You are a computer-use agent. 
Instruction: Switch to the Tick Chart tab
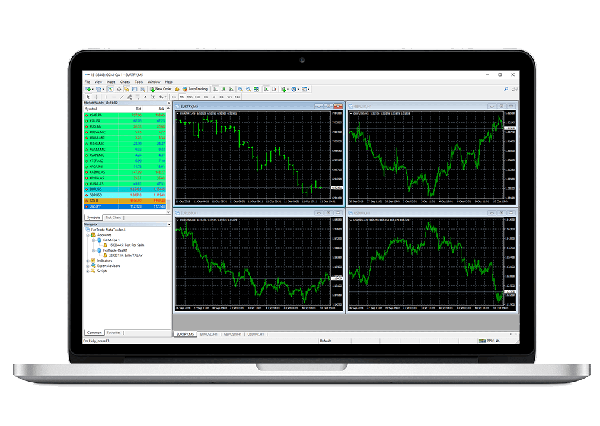point(115,217)
